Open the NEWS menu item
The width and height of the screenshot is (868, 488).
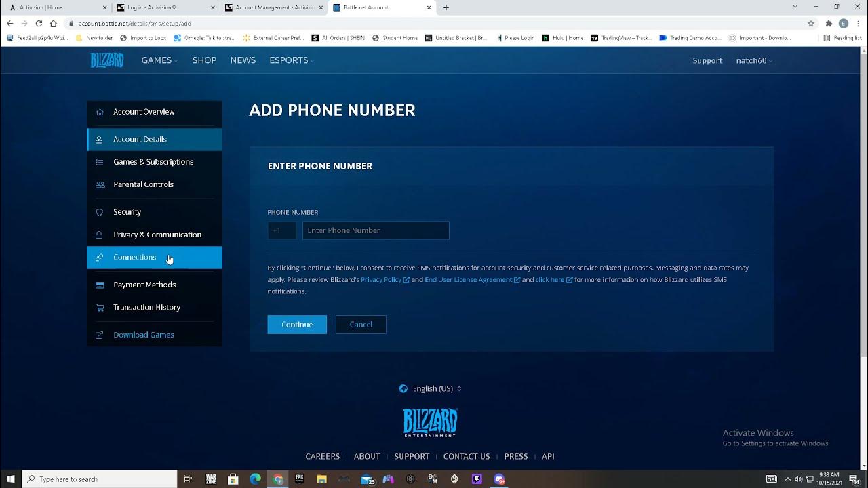click(x=243, y=60)
